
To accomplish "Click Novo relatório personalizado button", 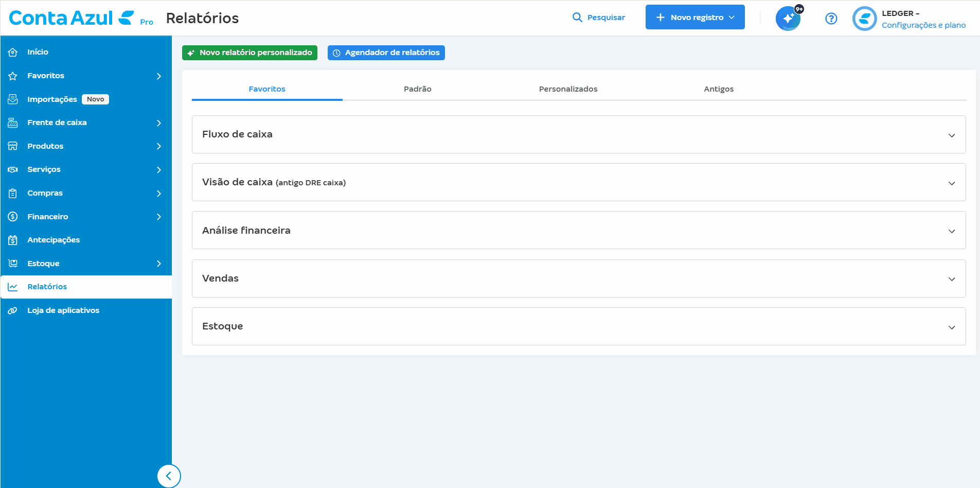I will coord(250,53).
